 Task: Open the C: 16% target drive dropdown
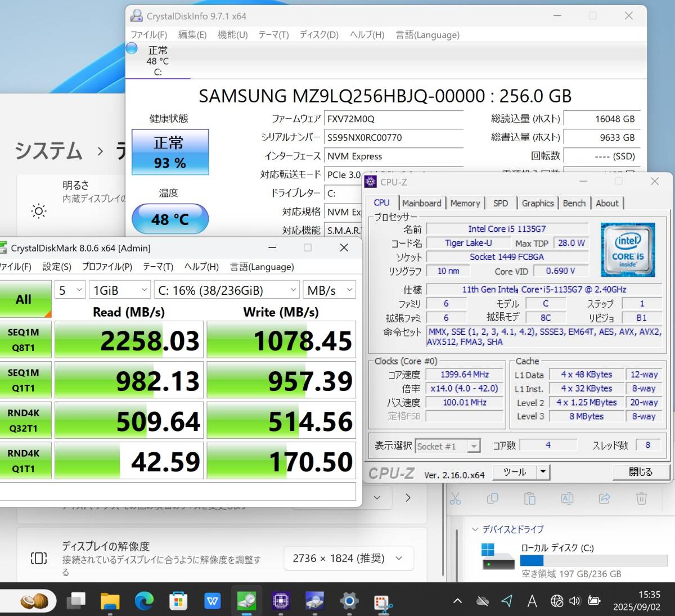227,290
